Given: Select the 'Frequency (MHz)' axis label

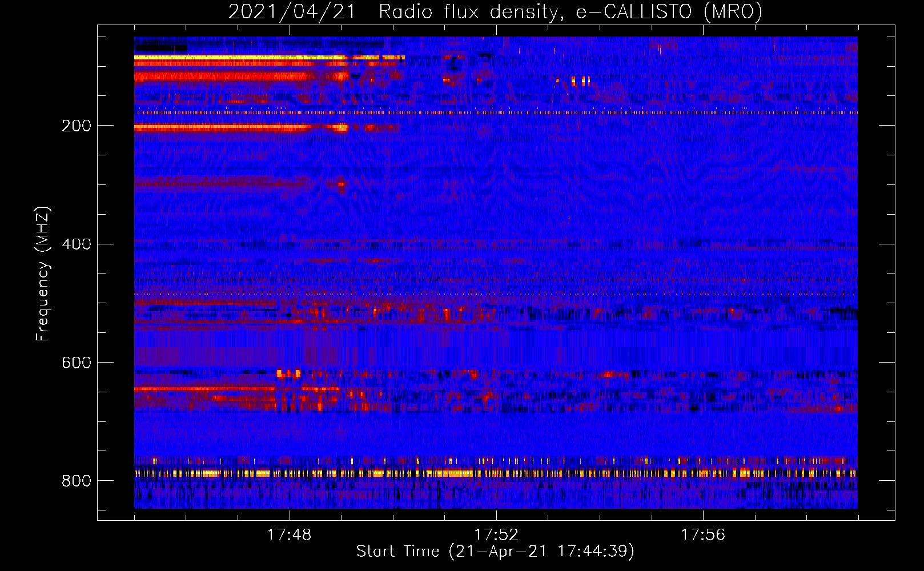Looking at the screenshot, I should [43, 274].
